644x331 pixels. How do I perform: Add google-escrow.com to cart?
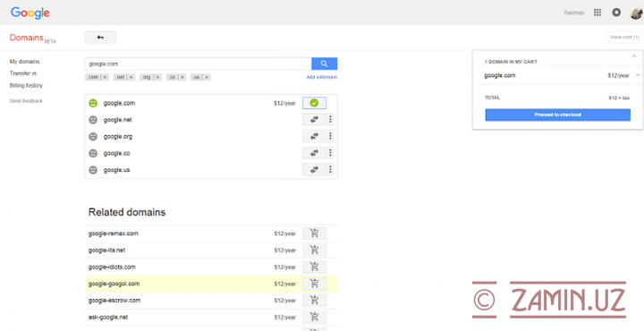click(315, 301)
